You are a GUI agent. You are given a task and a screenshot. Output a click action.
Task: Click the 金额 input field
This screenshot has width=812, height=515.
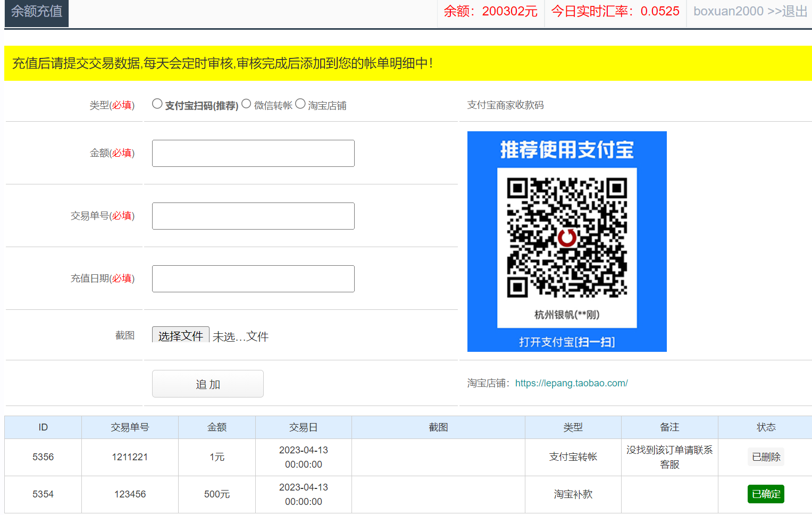point(253,154)
